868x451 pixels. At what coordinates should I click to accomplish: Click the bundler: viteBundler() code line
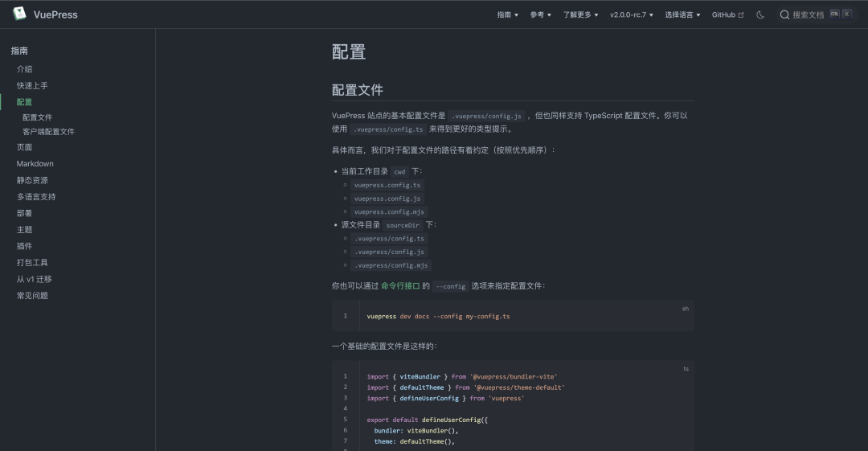click(x=416, y=431)
